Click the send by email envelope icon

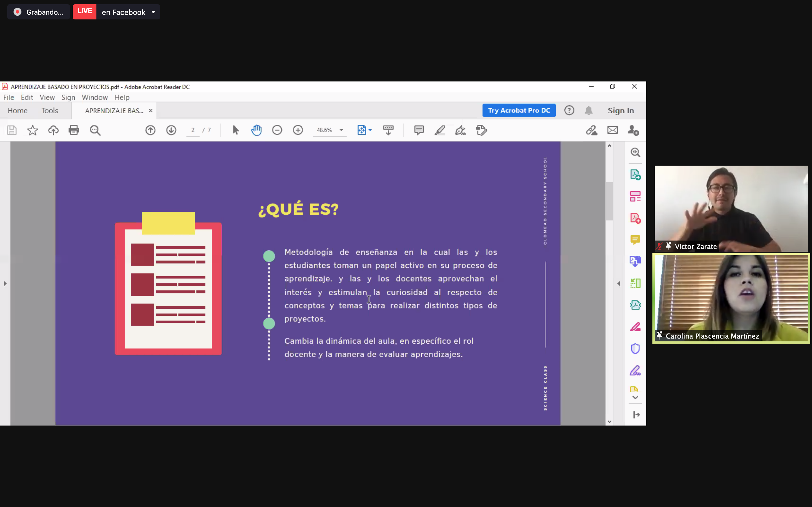point(612,130)
